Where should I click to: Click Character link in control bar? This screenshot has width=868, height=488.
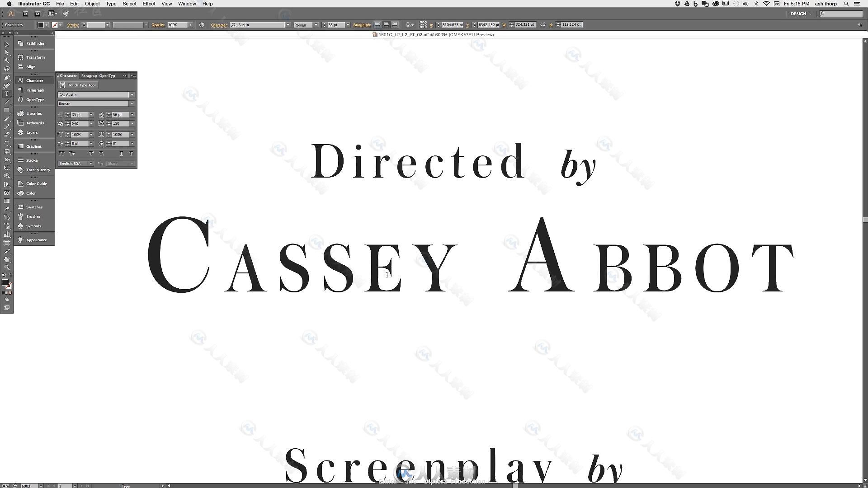click(x=219, y=25)
